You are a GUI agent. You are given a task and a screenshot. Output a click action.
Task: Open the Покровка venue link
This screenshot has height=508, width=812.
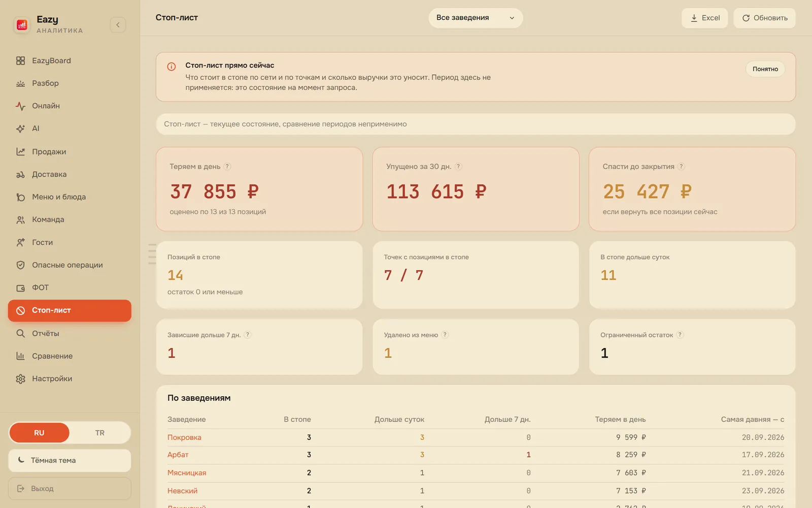(x=184, y=437)
